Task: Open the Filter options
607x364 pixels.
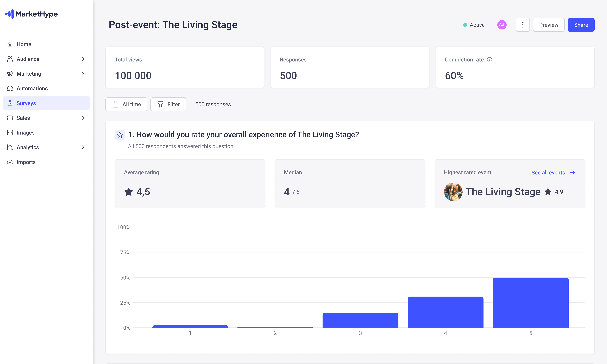Action: [168, 104]
